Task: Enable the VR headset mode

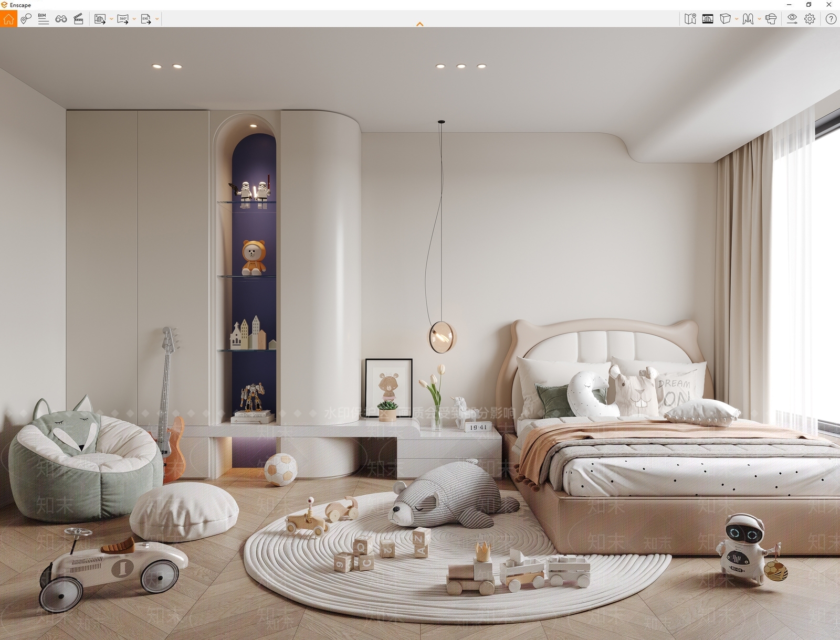Action: pos(771,19)
